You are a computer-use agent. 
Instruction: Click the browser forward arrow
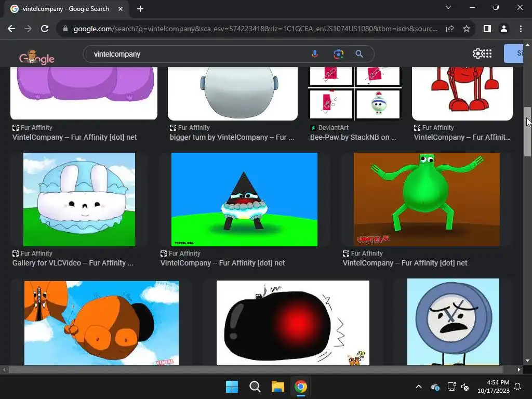click(x=28, y=29)
